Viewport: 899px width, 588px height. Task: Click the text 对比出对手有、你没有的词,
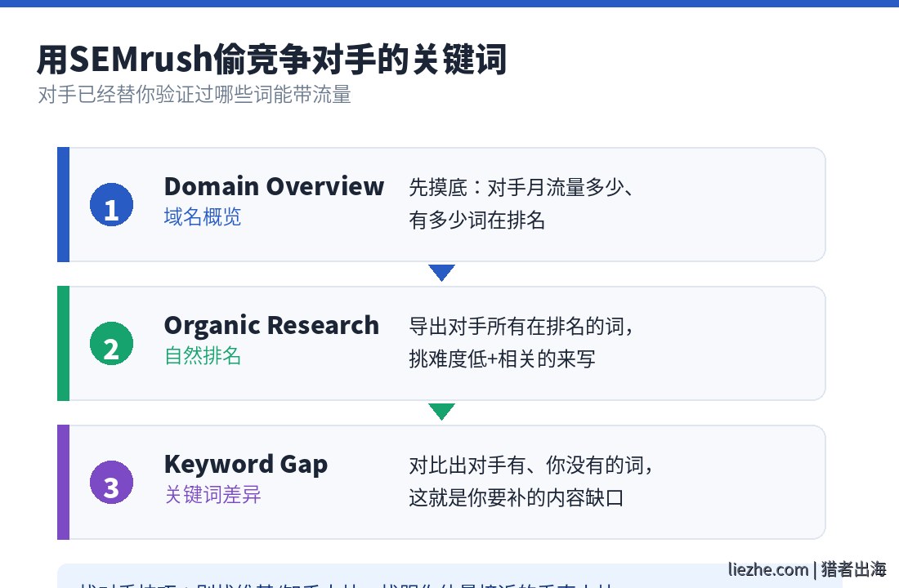pos(531,465)
